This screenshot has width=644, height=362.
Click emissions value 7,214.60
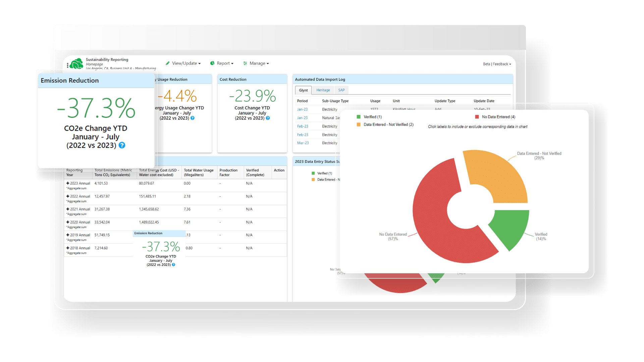pyautogui.click(x=101, y=248)
